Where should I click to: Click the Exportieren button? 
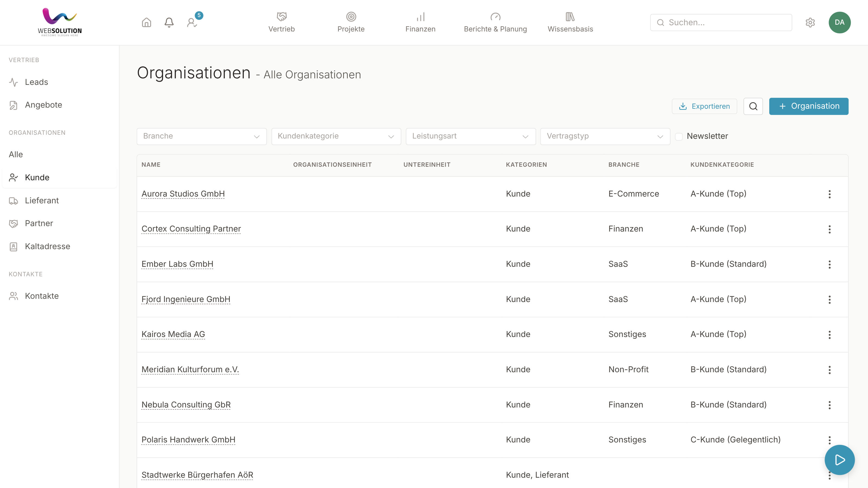704,107
